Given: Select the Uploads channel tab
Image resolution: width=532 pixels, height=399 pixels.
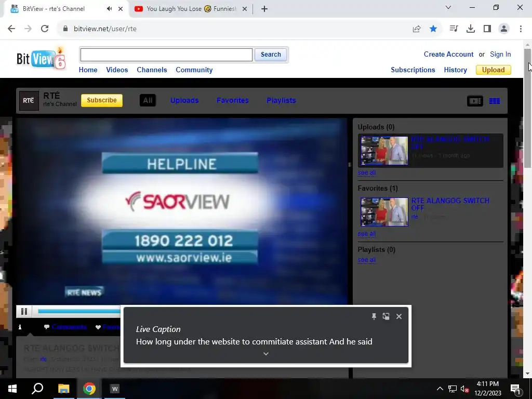Looking at the screenshot, I should pyautogui.click(x=184, y=100).
